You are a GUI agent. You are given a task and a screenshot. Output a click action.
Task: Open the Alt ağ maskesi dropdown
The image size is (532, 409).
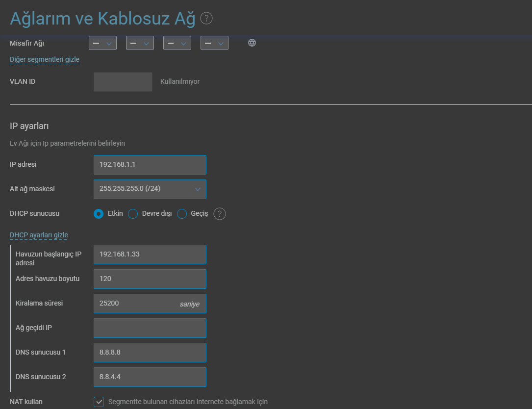point(150,189)
